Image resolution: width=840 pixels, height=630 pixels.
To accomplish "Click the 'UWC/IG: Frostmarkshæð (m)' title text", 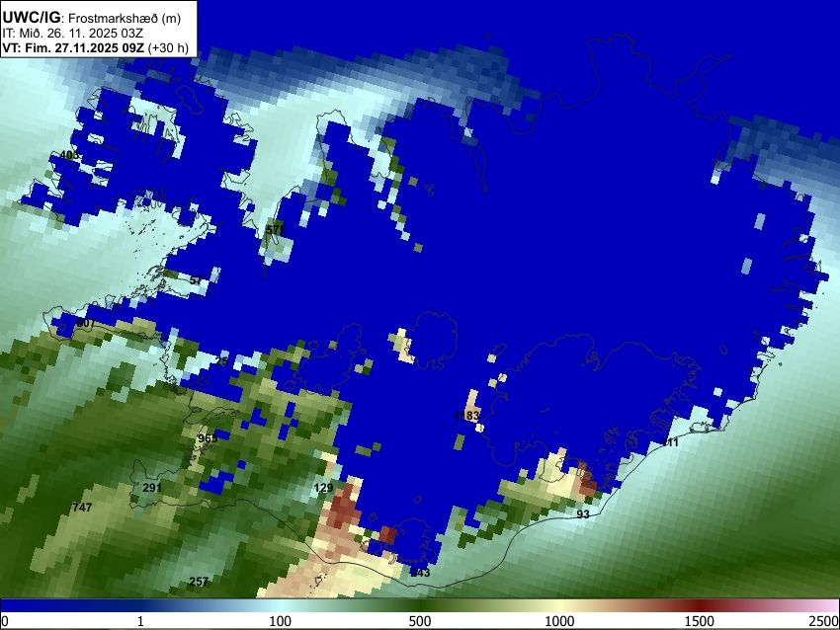I will point(92,18).
